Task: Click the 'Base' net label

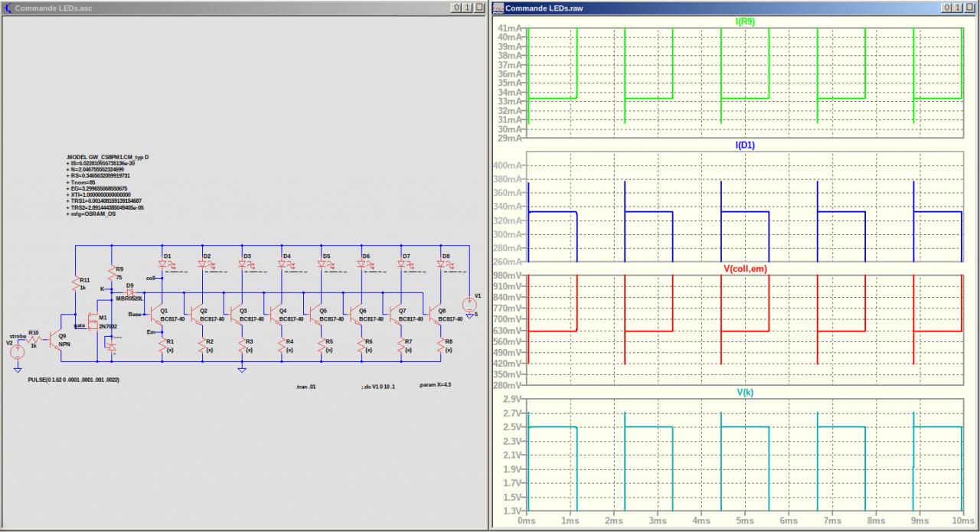Action: tap(135, 315)
